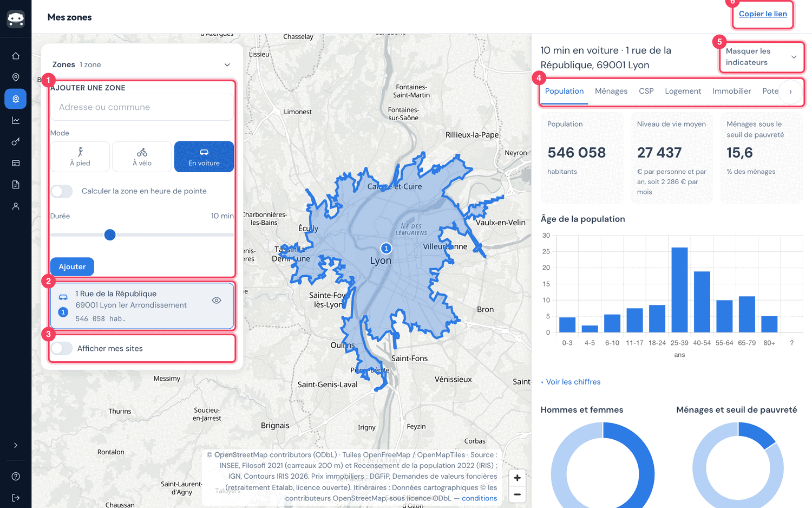Select the active zones map sidebar icon
Image resolution: width=812 pixels, height=508 pixels.
point(16,99)
